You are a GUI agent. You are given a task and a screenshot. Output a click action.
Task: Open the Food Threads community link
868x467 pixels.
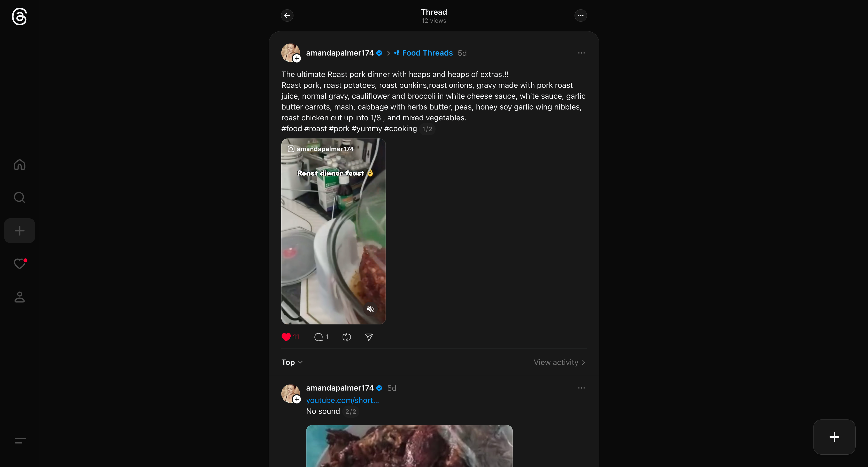[427, 53]
